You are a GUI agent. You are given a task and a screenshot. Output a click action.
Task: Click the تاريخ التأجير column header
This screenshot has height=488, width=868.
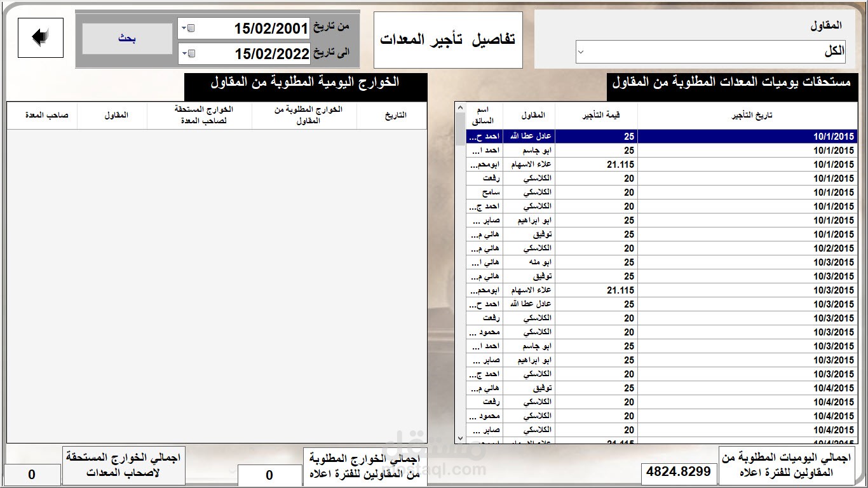click(747, 116)
